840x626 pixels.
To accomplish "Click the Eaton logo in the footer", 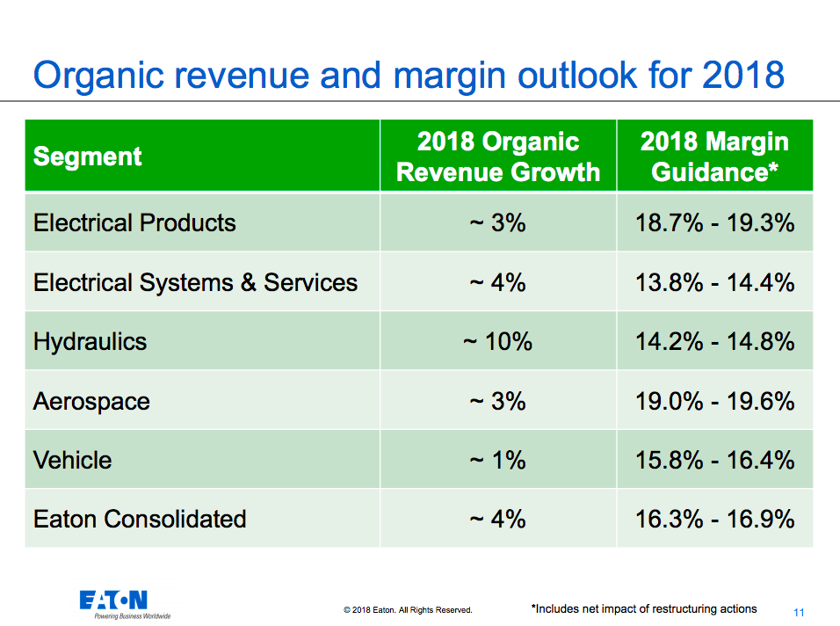I will click(113, 601).
